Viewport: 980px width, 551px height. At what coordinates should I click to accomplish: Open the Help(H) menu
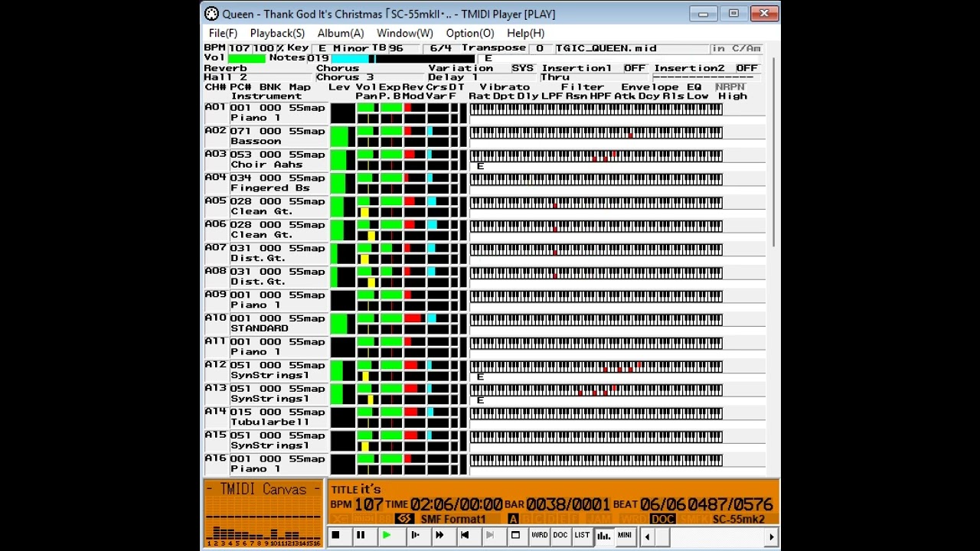pos(525,34)
